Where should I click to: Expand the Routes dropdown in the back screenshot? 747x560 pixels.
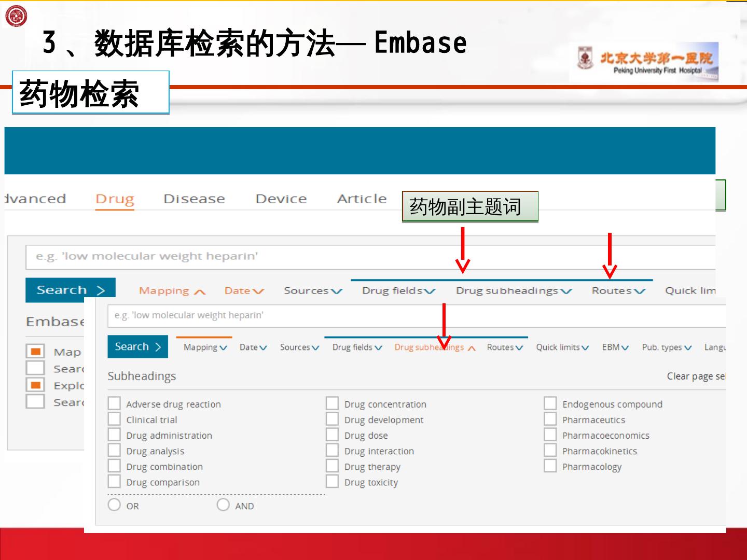click(x=618, y=291)
